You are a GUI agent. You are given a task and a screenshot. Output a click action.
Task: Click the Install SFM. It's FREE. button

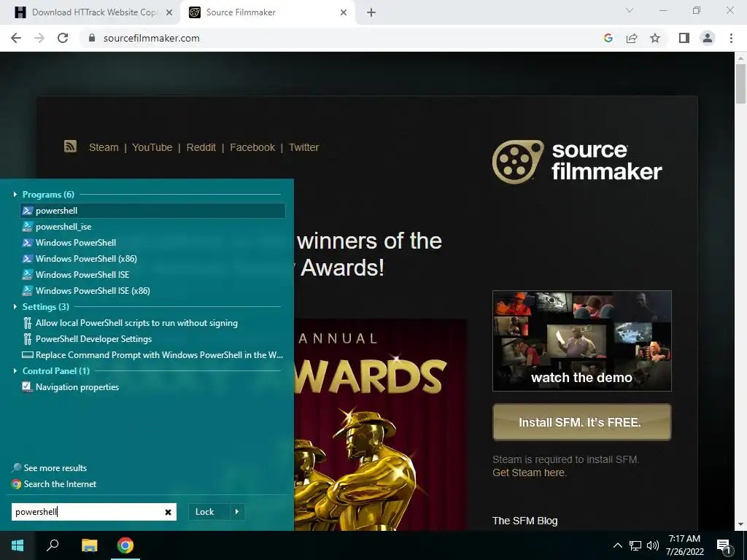581,422
